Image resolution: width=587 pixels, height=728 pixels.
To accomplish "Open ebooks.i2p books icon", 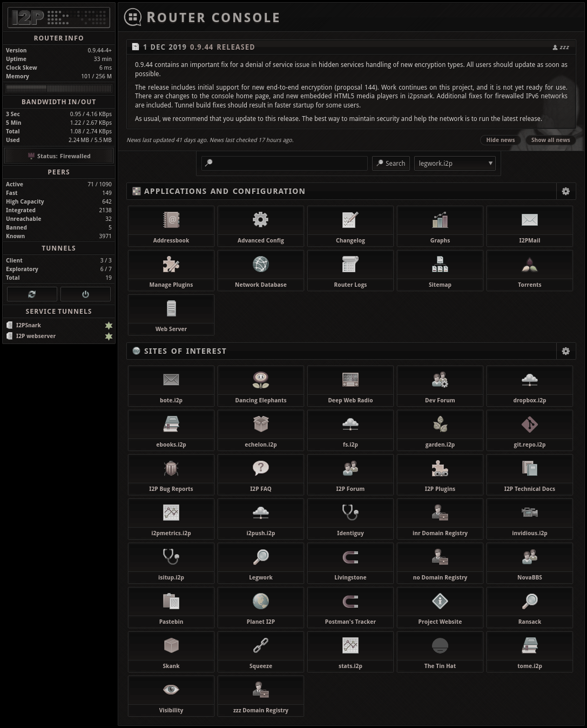I will (171, 424).
